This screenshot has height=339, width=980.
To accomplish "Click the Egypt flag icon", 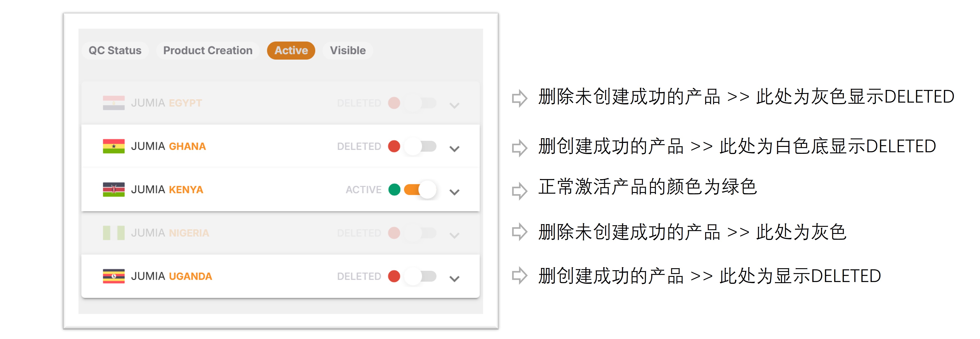I will (113, 103).
